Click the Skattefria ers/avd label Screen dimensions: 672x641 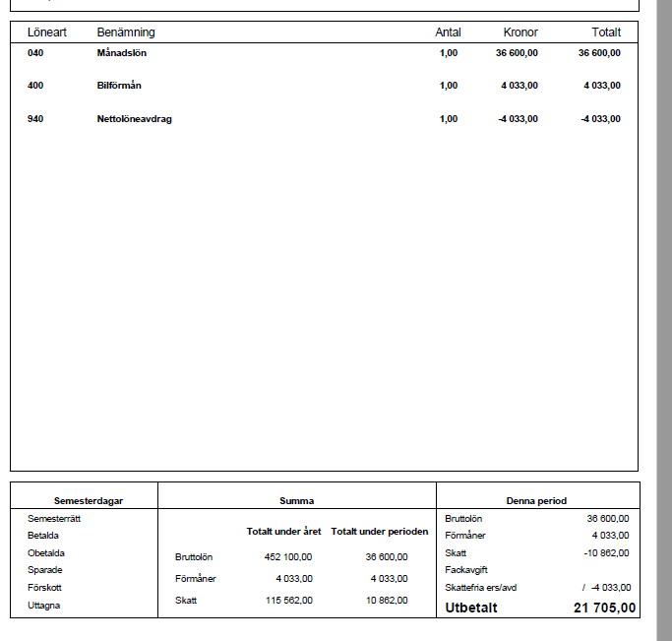[x=480, y=588]
